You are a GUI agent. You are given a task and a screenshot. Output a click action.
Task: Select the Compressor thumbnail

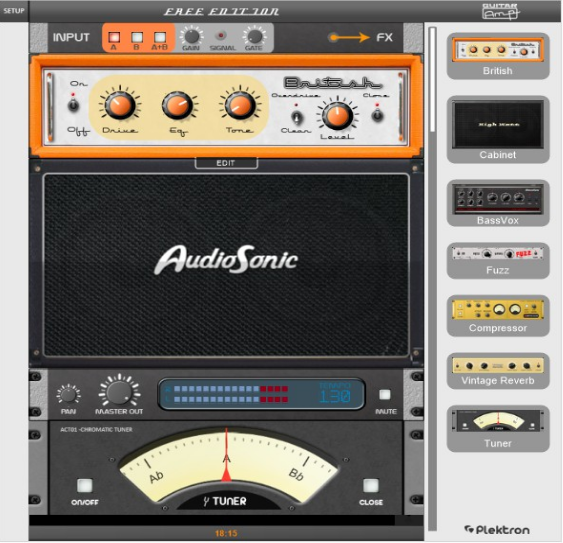(498, 316)
